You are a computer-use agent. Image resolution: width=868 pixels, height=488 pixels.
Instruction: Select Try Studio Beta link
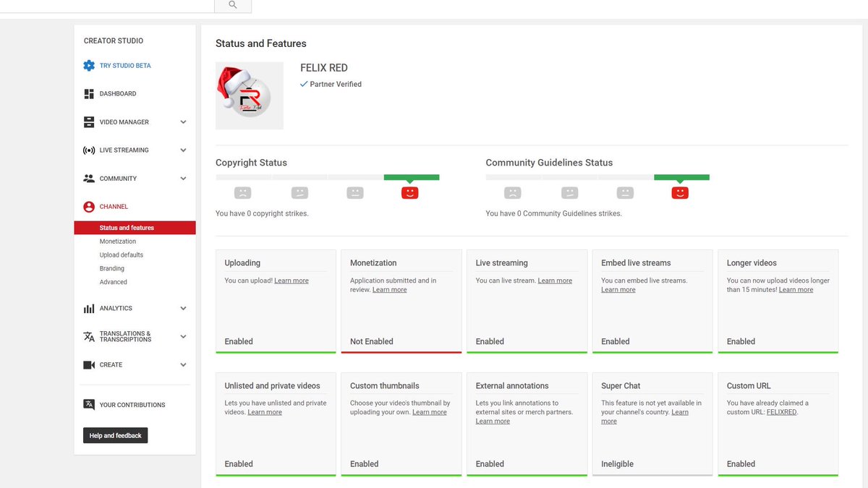tap(125, 66)
